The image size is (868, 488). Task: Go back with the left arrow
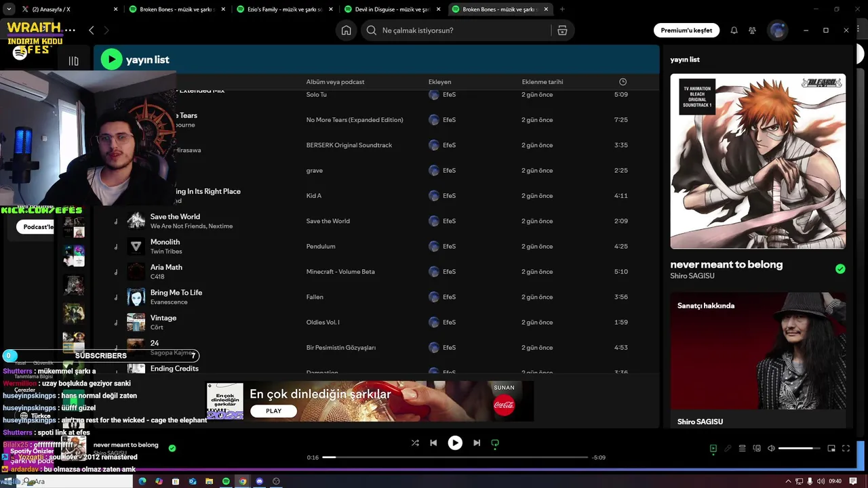[x=92, y=30]
